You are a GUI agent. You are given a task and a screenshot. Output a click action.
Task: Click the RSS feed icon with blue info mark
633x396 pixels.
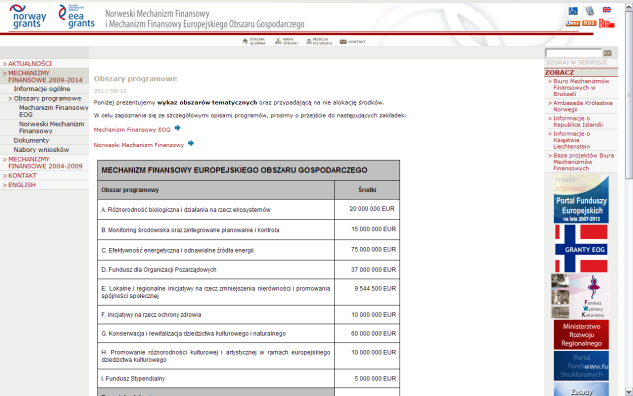click(x=572, y=23)
